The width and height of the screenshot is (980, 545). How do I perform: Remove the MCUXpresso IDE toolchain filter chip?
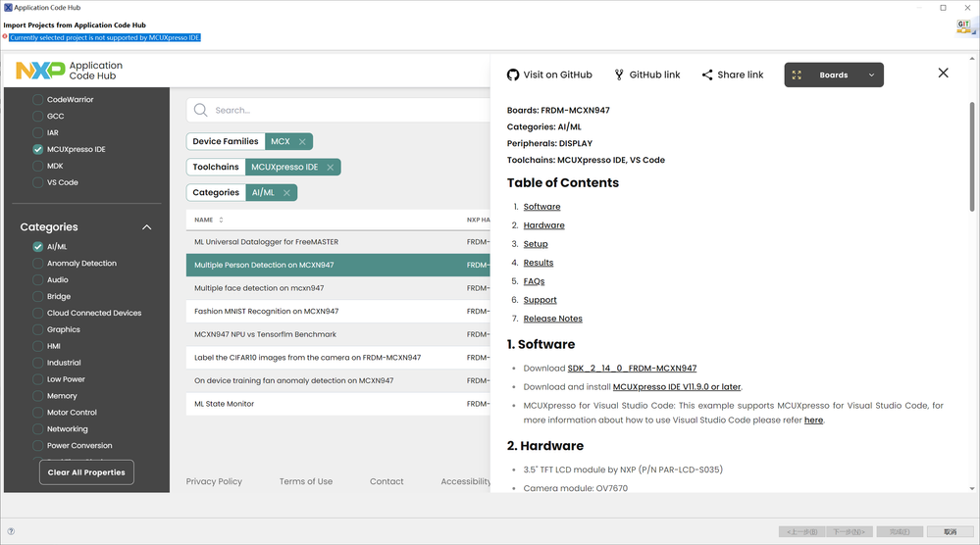[331, 168]
